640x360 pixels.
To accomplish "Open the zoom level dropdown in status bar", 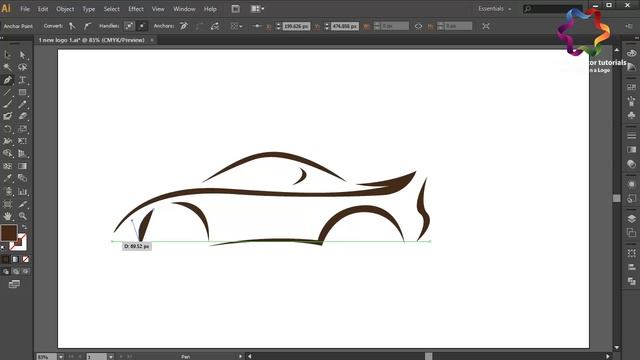I will tap(61, 357).
